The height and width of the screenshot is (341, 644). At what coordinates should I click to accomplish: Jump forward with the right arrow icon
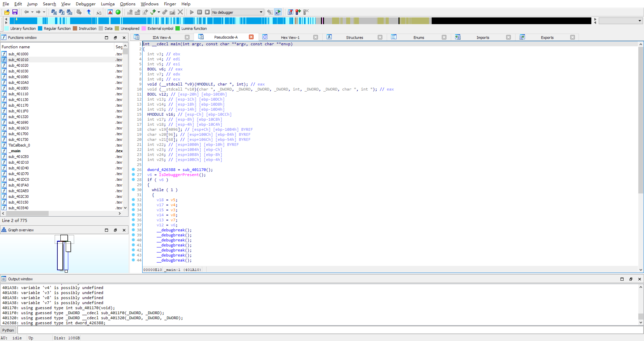click(38, 12)
